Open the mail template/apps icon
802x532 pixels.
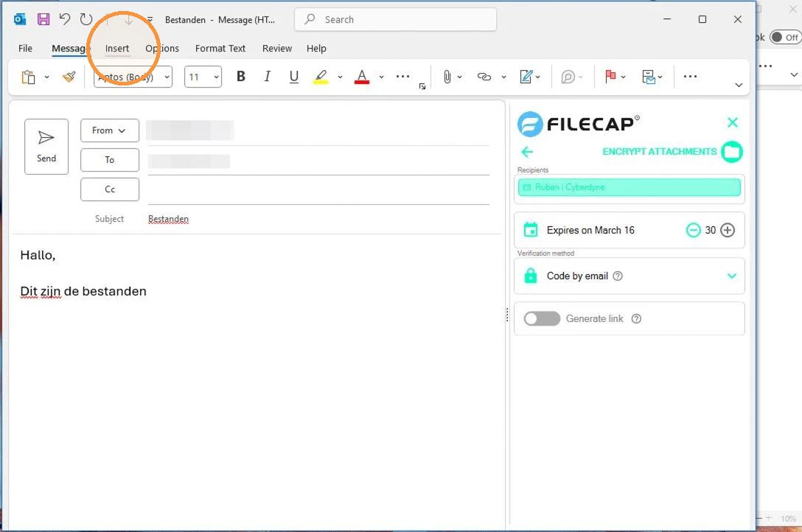[649, 77]
